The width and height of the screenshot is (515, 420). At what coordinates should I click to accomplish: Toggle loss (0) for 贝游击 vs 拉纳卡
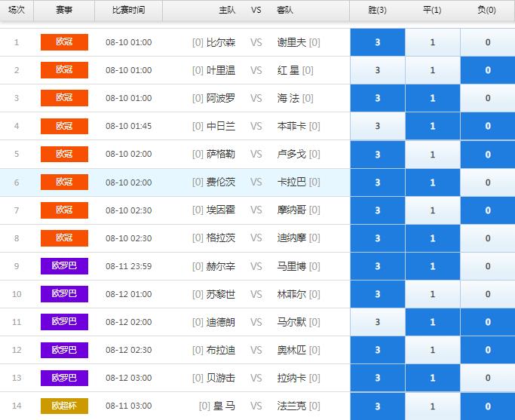point(488,378)
